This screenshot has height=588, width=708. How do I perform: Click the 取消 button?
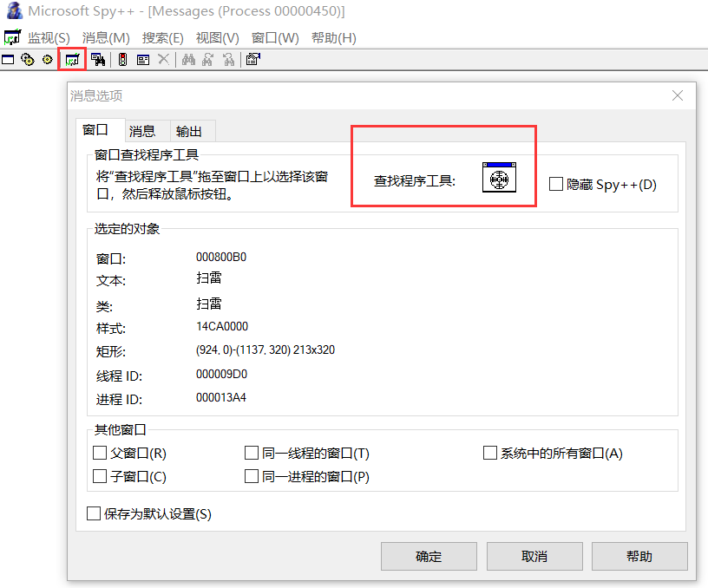coord(534,556)
